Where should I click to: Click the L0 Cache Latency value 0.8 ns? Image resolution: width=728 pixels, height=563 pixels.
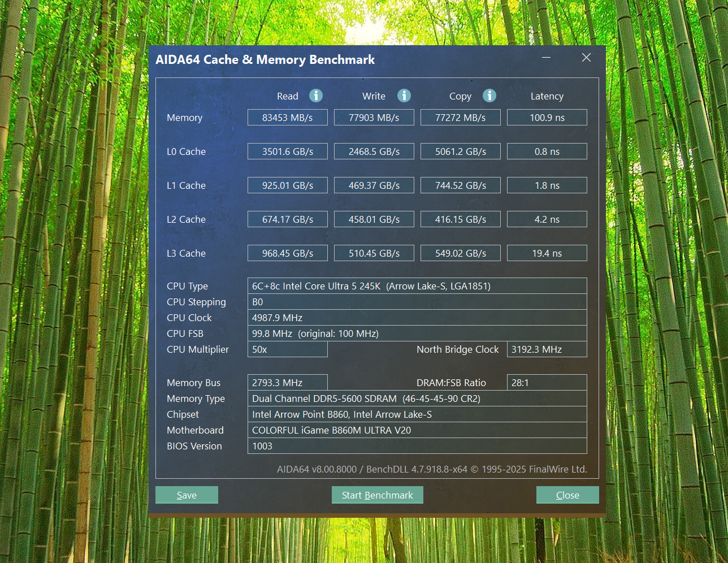pos(547,151)
